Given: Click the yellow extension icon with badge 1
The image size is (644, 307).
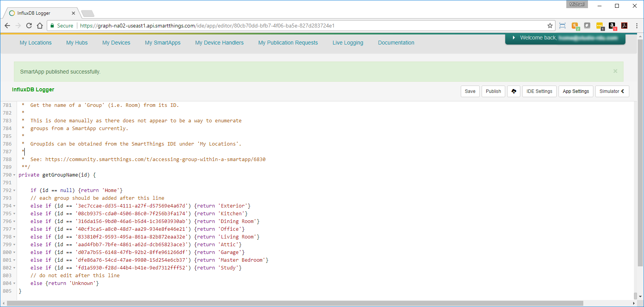Looking at the screenshot, I should pos(600,26).
